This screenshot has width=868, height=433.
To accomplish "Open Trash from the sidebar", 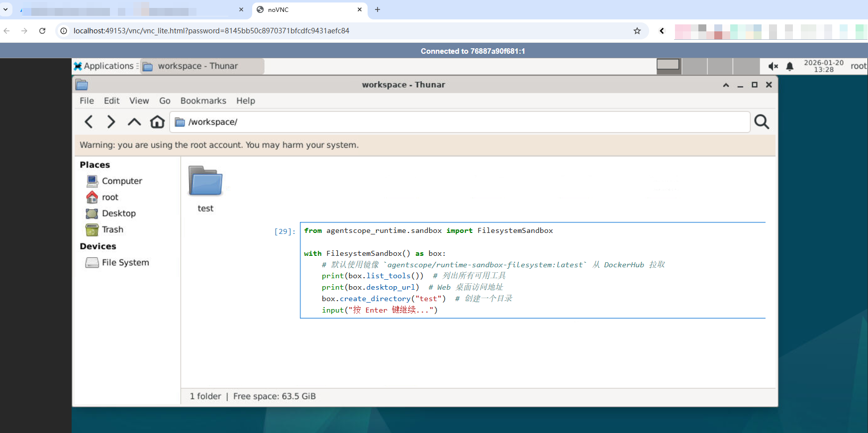I will pos(112,229).
